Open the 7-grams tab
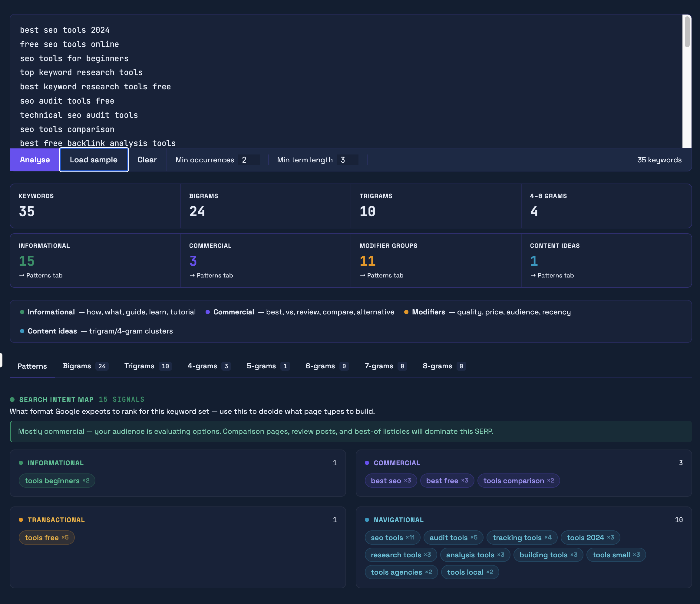 pyautogui.click(x=386, y=366)
